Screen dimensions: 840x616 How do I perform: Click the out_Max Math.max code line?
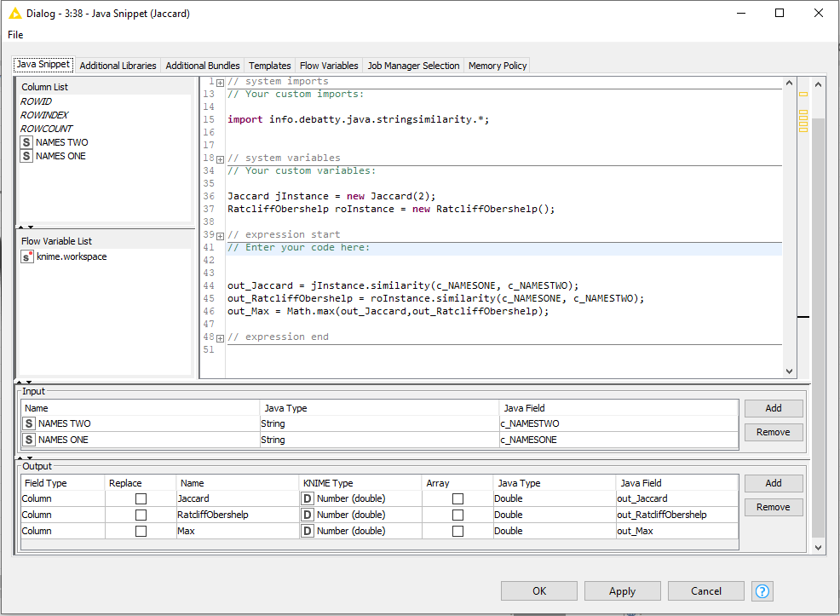388,311
